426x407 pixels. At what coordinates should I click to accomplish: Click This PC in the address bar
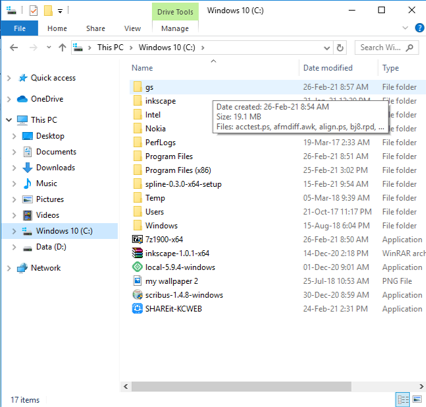tap(110, 47)
